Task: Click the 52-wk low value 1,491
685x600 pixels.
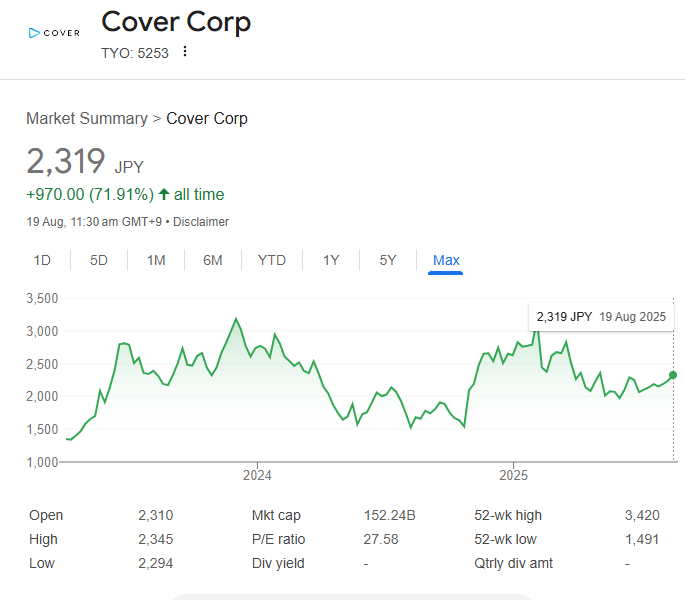Action: click(642, 539)
